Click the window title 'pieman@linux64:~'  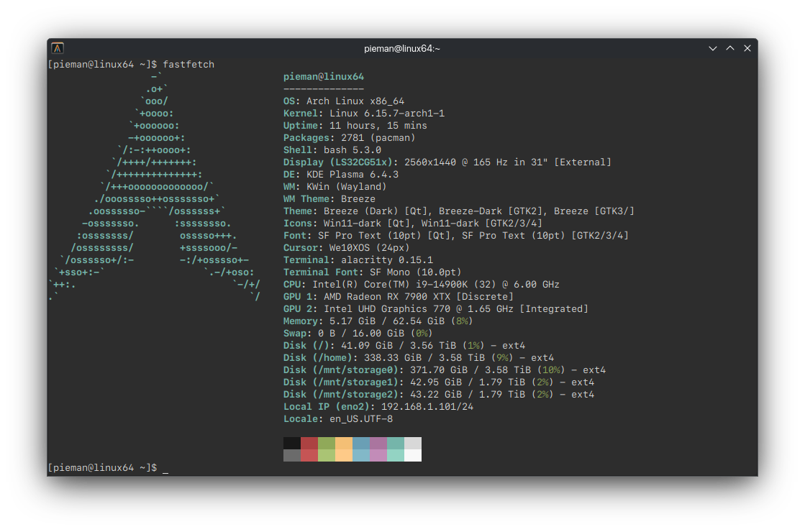click(402, 49)
